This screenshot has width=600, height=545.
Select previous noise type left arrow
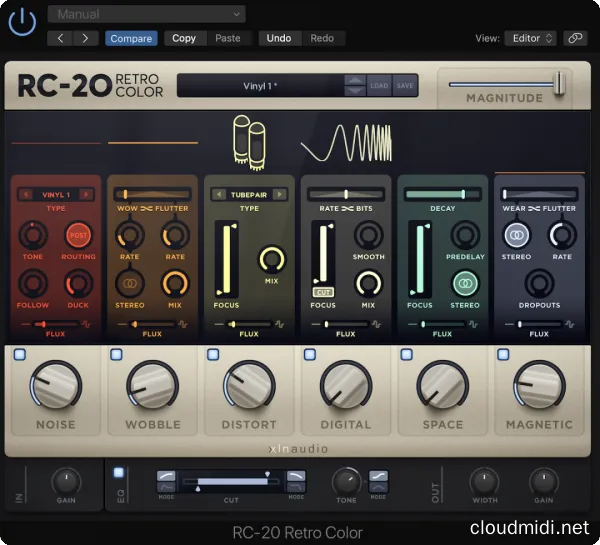[26, 194]
